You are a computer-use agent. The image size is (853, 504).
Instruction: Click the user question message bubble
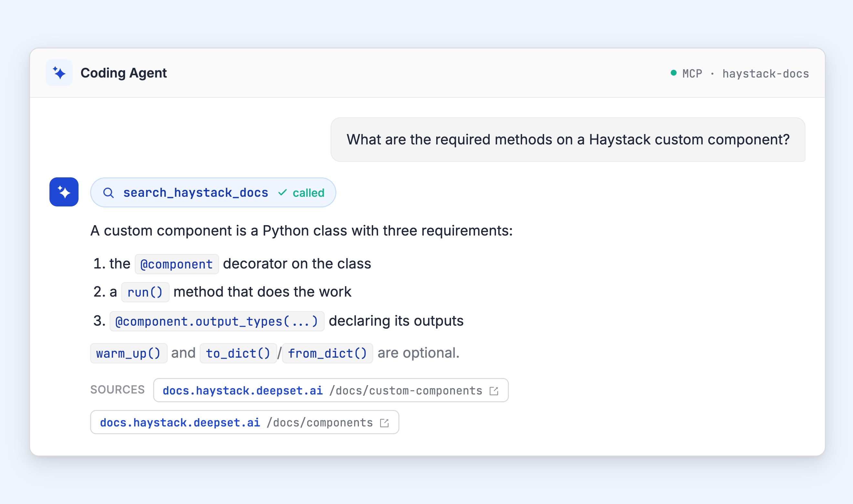point(568,140)
